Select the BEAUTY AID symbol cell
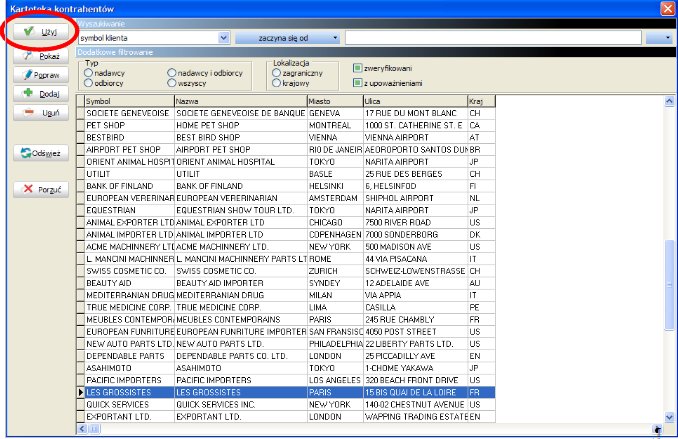This screenshot has width=678, height=439. (x=129, y=283)
